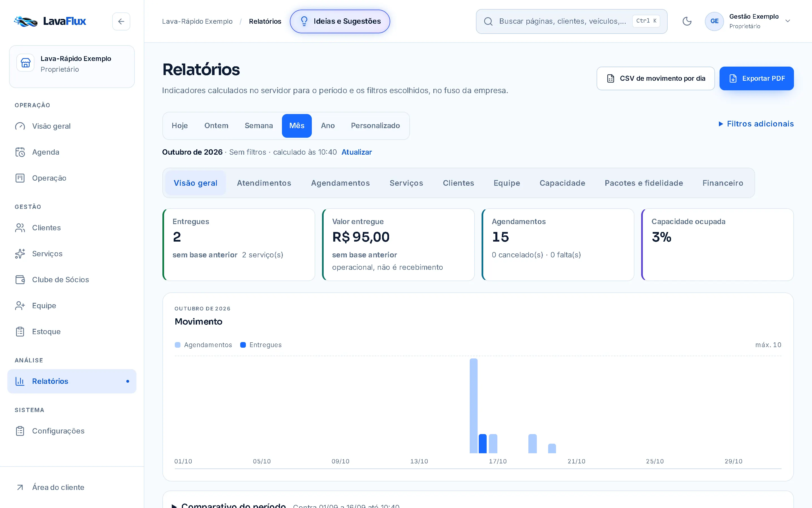This screenshot has height=508, width=812.
Task: Switch to the Agendamentos tab
Action: [x=340, y=183]
